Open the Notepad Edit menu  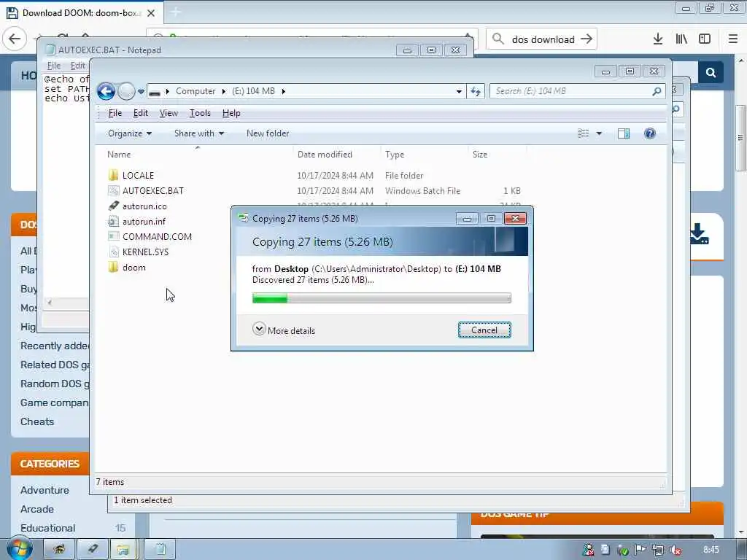[x=77, y=66]
